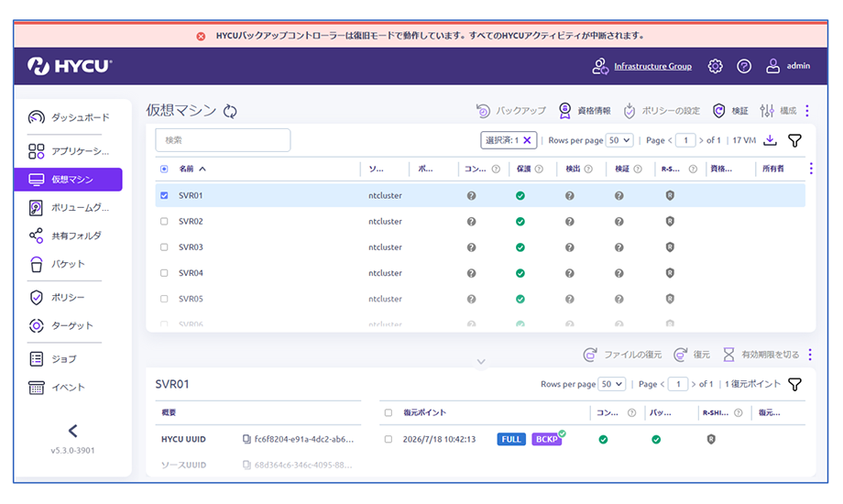
Task: Click 有効期限を切る action
Action: point(761,355)
